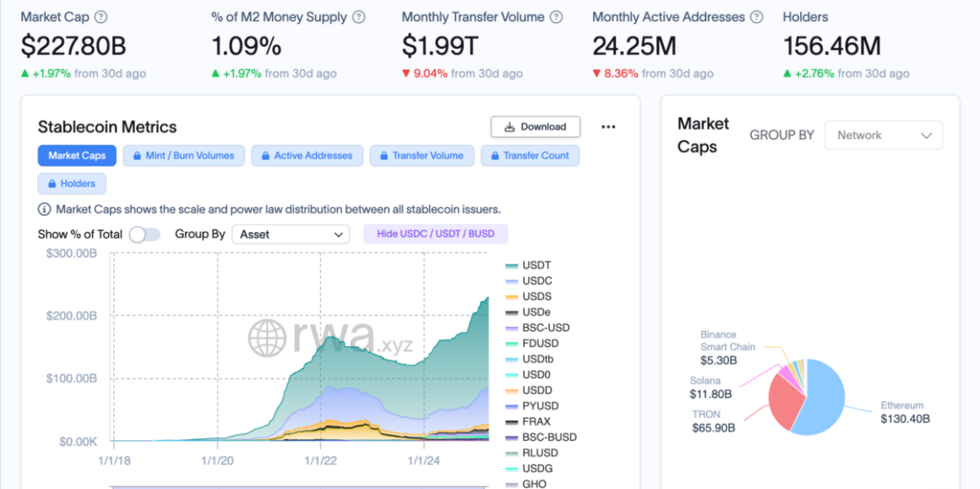Viewport: 980px width, 489px height.
Task: Open the Group By Asset dropdown
Action: [x=291, y=234]
